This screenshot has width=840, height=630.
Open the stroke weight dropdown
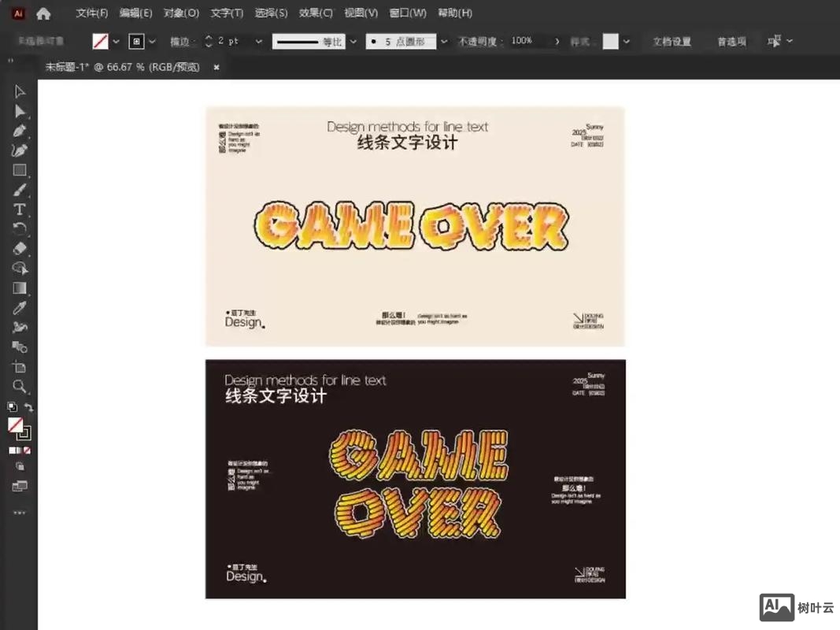tap(260, 41)
